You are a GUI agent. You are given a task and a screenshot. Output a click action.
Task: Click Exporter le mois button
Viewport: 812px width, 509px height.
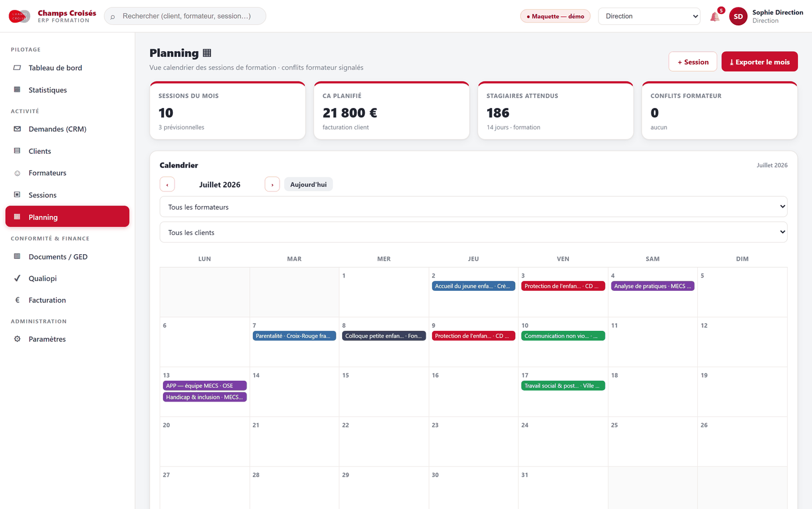pos(760,62)
